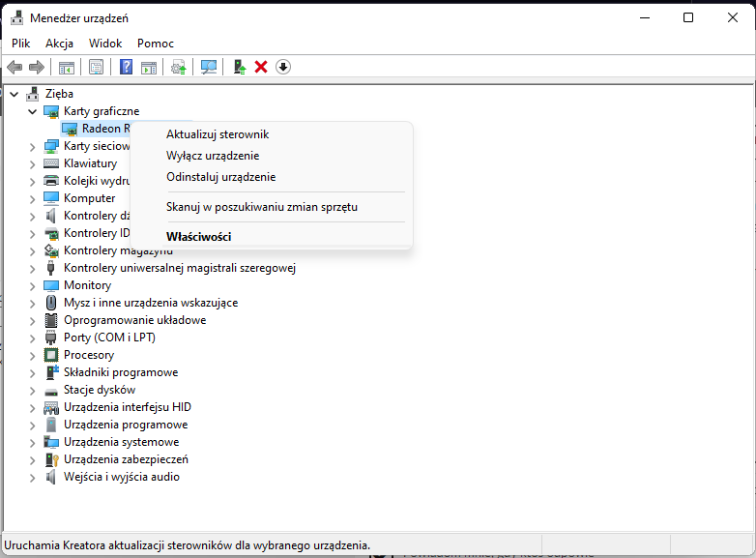Select Składniki programowe tree item
The image size is (756, 558).
[x=121, y=372]
